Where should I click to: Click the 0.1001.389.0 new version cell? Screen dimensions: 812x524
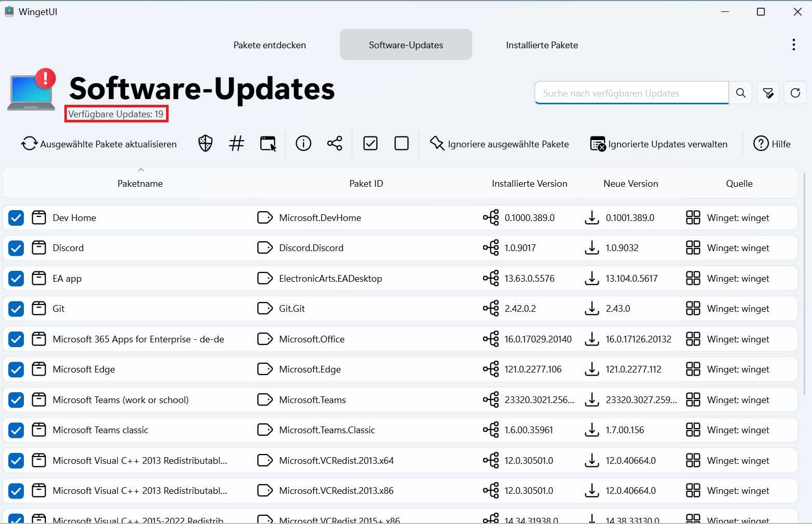(630, 218)
